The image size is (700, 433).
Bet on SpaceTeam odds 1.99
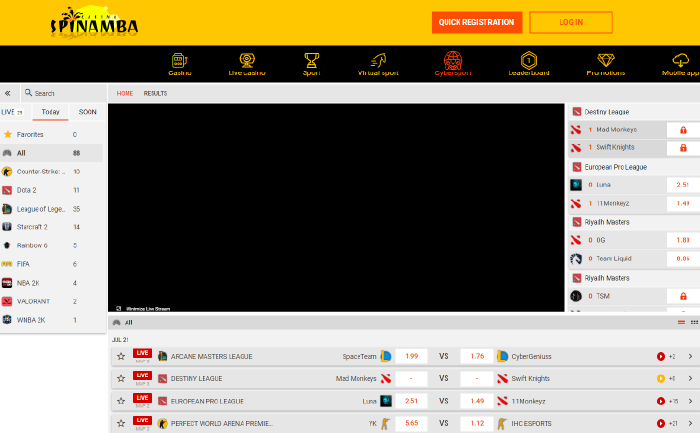click(412, 356)
